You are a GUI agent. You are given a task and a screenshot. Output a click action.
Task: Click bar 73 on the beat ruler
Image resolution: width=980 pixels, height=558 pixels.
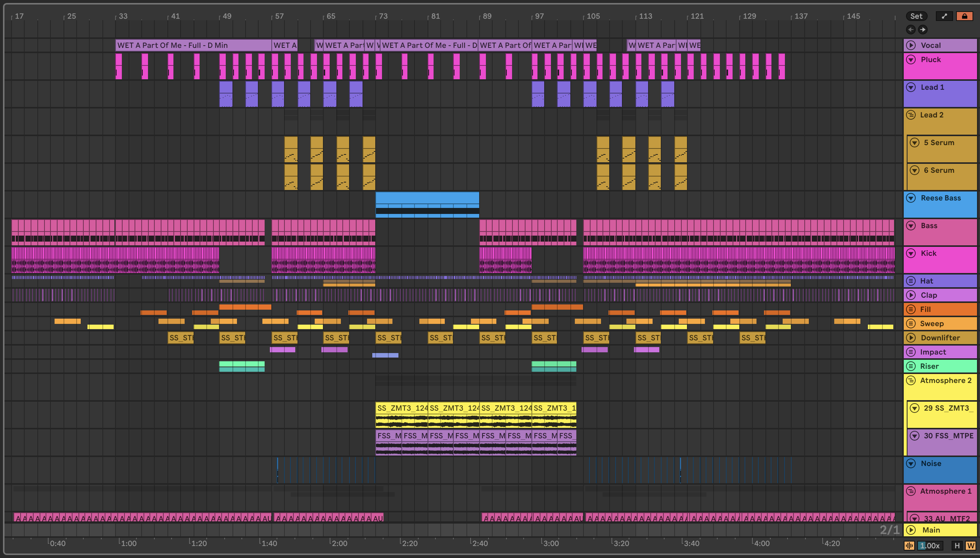click(383, 16)
